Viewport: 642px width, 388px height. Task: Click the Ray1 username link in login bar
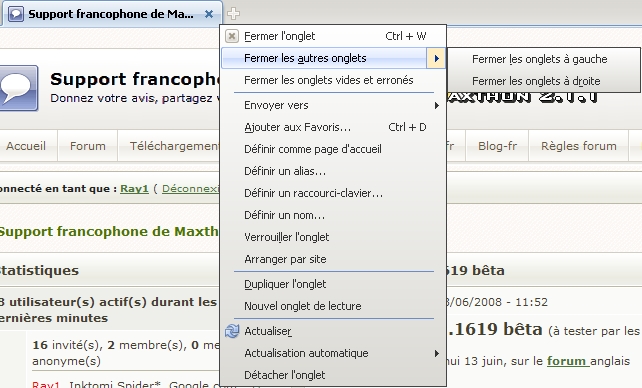pyautogui.click(x=134, y=189)
